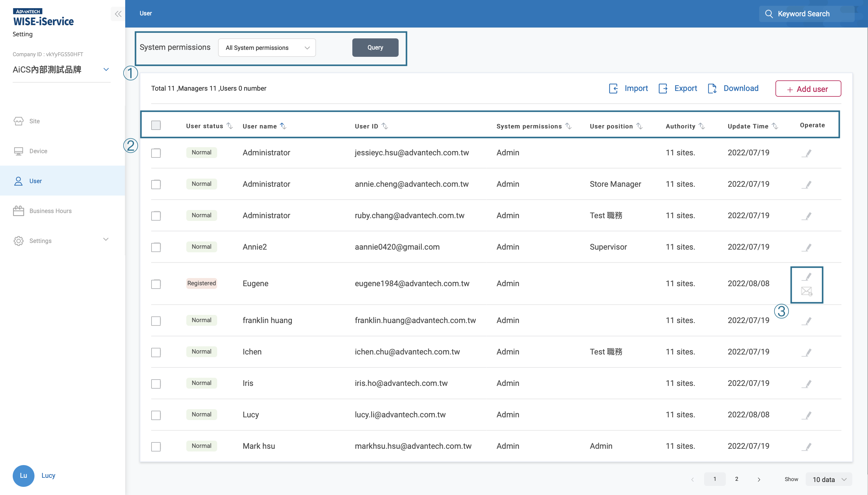The width and height of the screenshot is (868, 495).
Task: Check the select-all checkbox in table header
Action: (x=156, y=125)
